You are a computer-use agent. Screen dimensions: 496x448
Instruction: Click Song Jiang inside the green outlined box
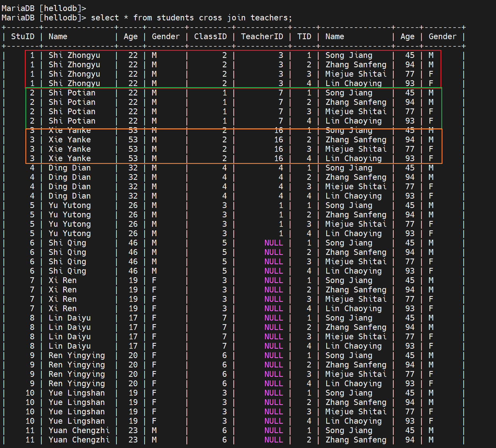click(x=349, y=93)
